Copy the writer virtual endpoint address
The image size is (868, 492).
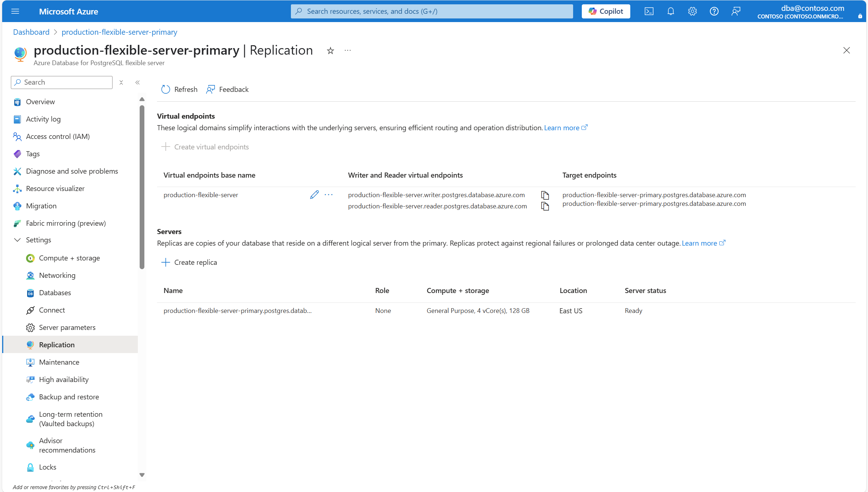click(x=545, y=195)
